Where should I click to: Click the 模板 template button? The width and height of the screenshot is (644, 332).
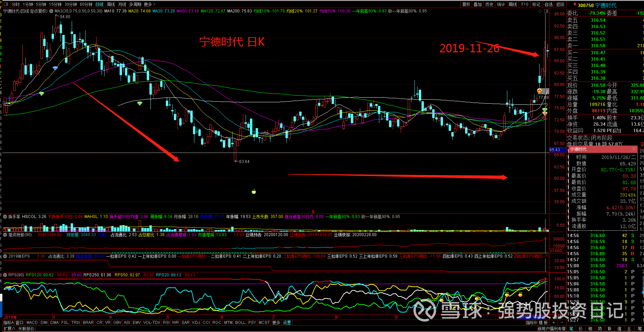click(x=543, y=323)
